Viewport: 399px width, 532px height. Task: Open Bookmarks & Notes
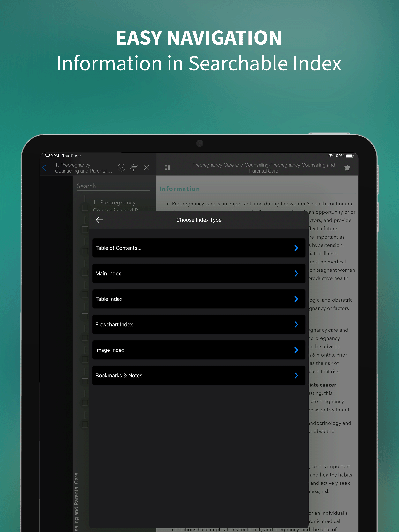(199, 375)
